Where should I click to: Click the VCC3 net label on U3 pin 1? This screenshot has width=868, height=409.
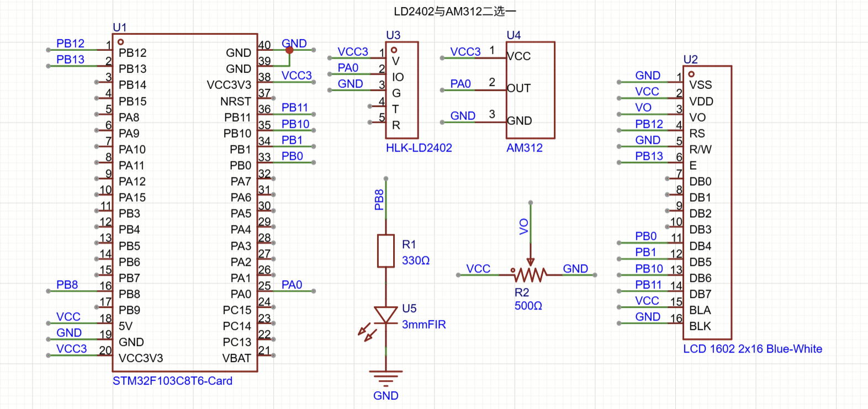pyautogui.click(x=353, y=51)
